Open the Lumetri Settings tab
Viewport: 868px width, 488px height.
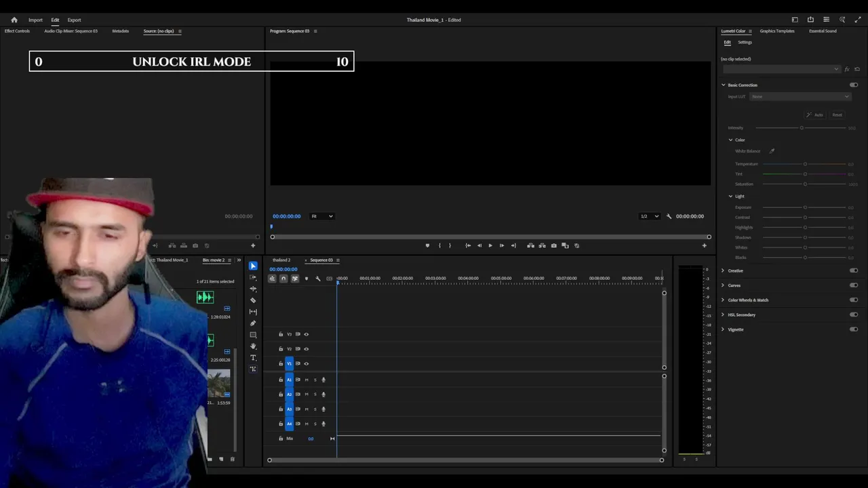click(745, 42)
